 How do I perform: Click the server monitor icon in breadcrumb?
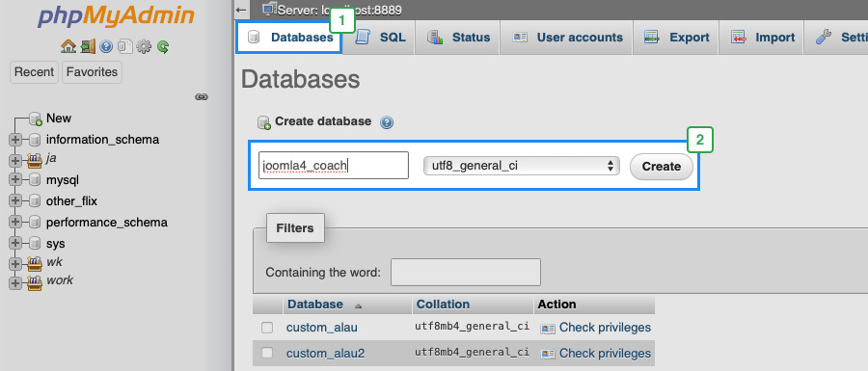tap(270, 9)
